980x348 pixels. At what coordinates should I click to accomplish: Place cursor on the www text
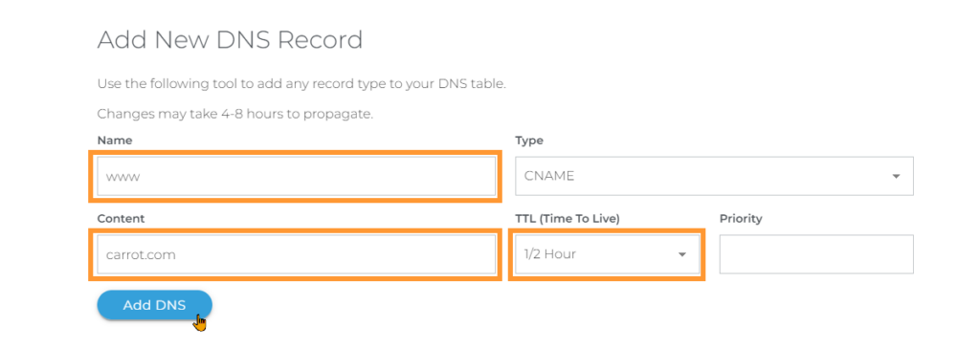[122, 177]
